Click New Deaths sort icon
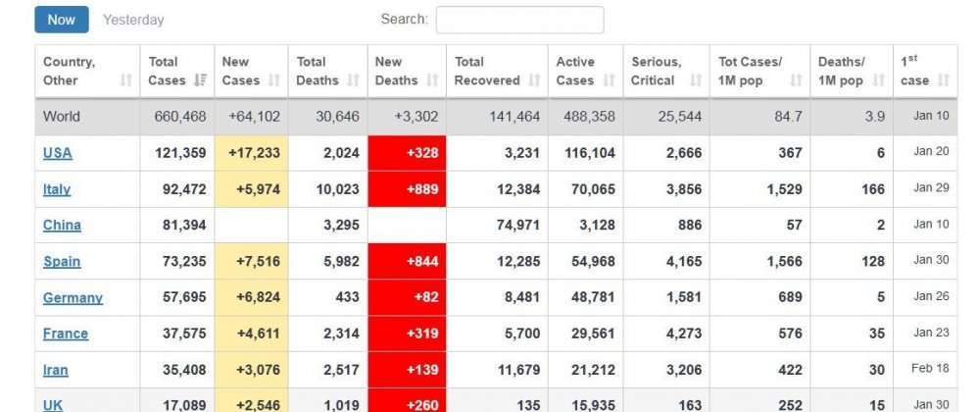This screenshot has width=980, height=412. (x=432, y=80)
